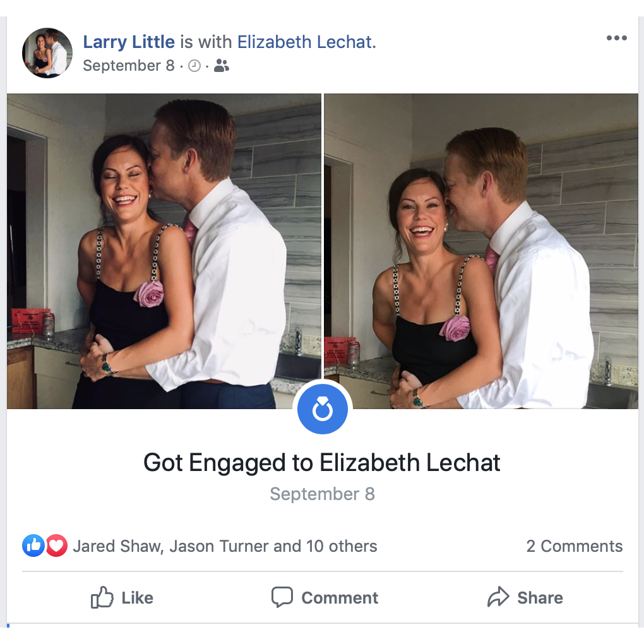644x644 pixels.
Task: Click the September 8 timestamp under the name
Action: (x=129, y=65)
